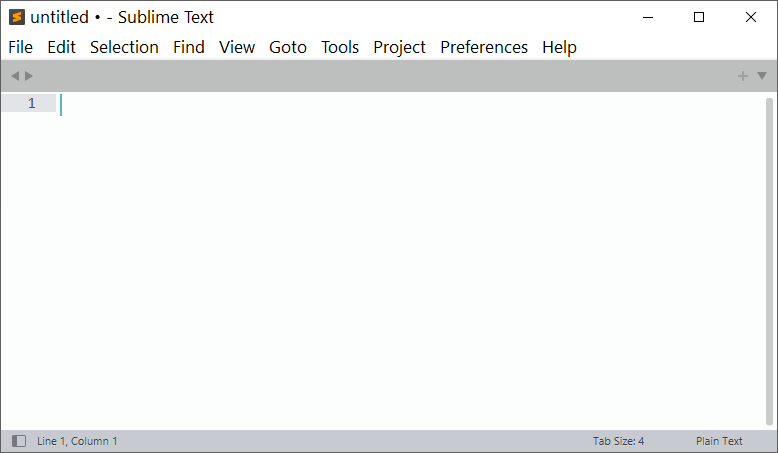Open the View menu
Screen dimensions: 778x453
(x=237, y=47)
